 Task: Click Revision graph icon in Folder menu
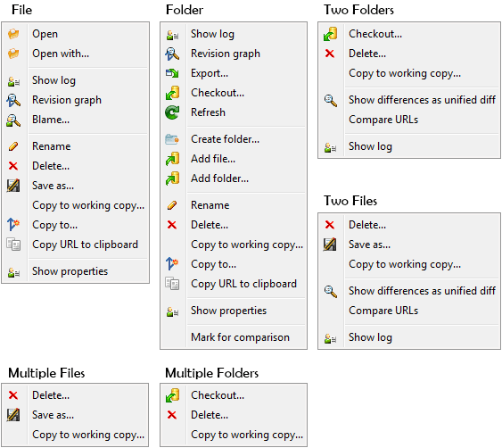(x=172, y=54)
